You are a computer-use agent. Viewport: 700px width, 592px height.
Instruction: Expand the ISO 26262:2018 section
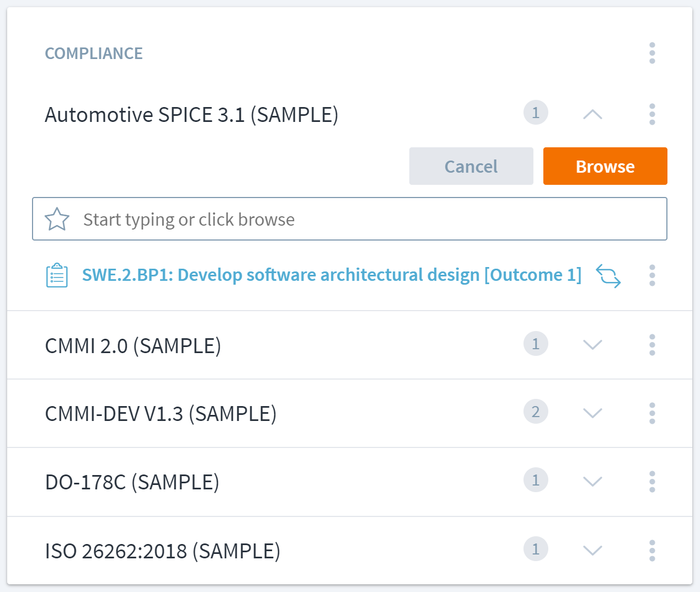[x=592, y=550]
